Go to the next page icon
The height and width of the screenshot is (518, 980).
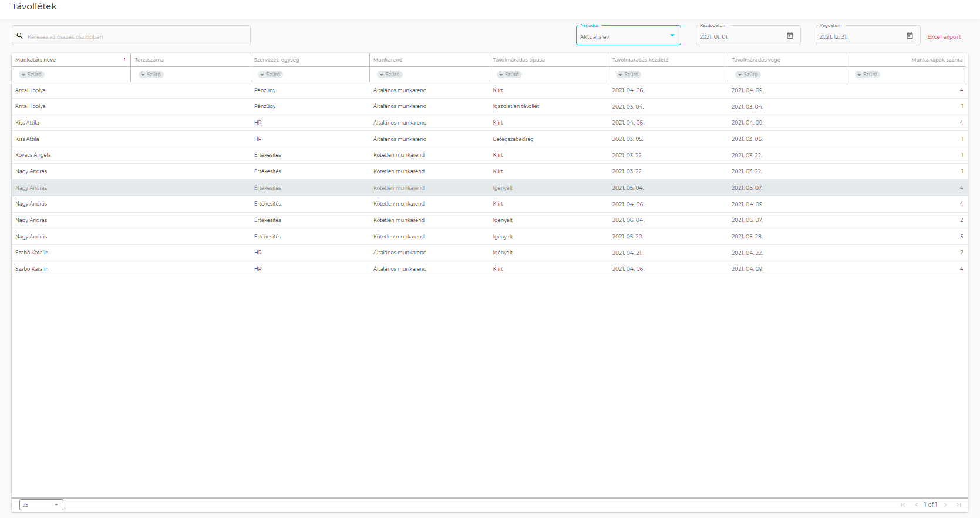pyautogui.click(x=945, y=504)
